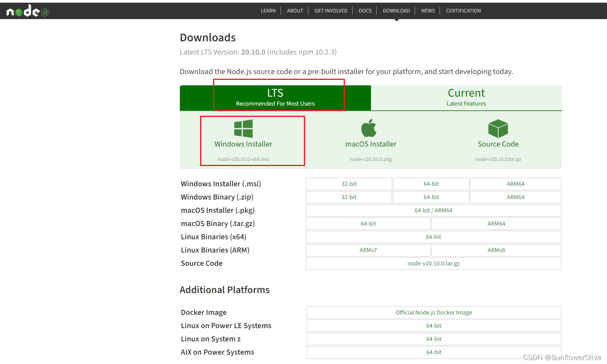
Task: Click the Linux Binaries (ARM) row label
Action: pyautogui.click(x=215, y=250)
